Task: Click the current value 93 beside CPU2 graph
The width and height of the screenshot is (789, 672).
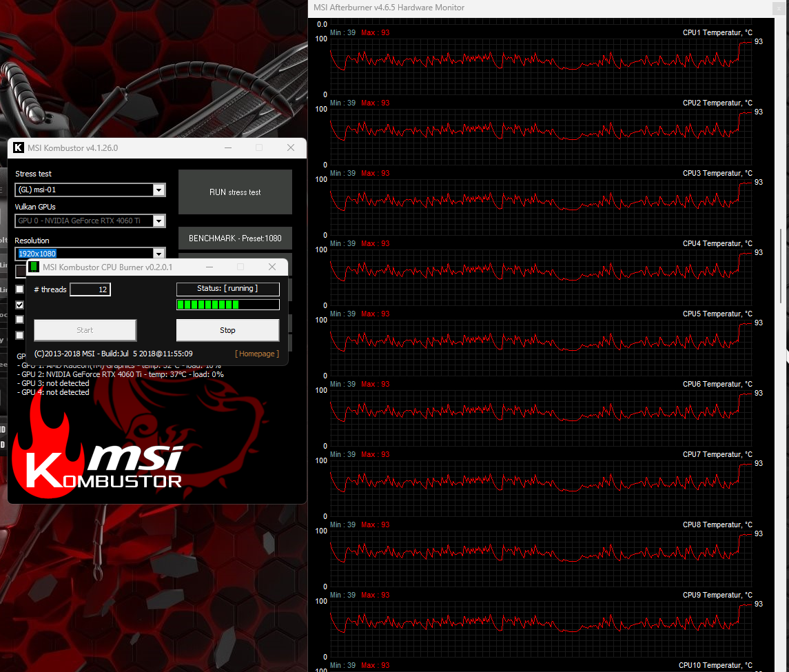Action: tap(758, 112)
